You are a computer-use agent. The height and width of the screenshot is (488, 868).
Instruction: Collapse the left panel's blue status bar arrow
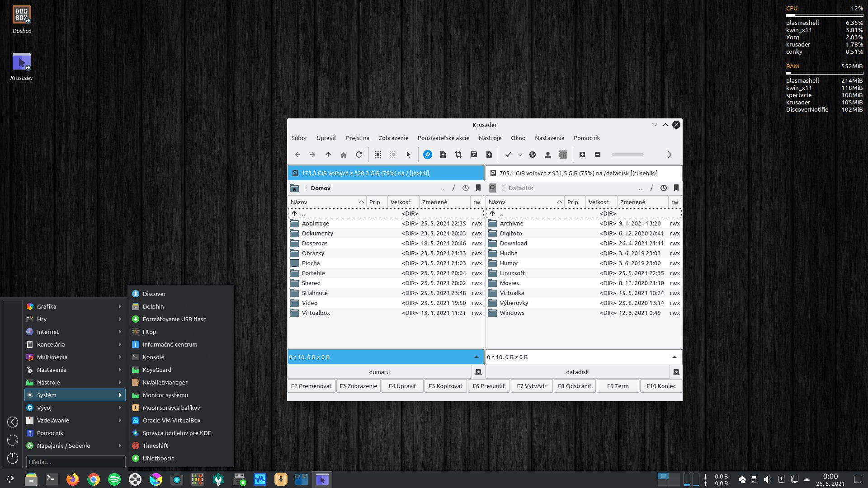click(x=476, y=357)
